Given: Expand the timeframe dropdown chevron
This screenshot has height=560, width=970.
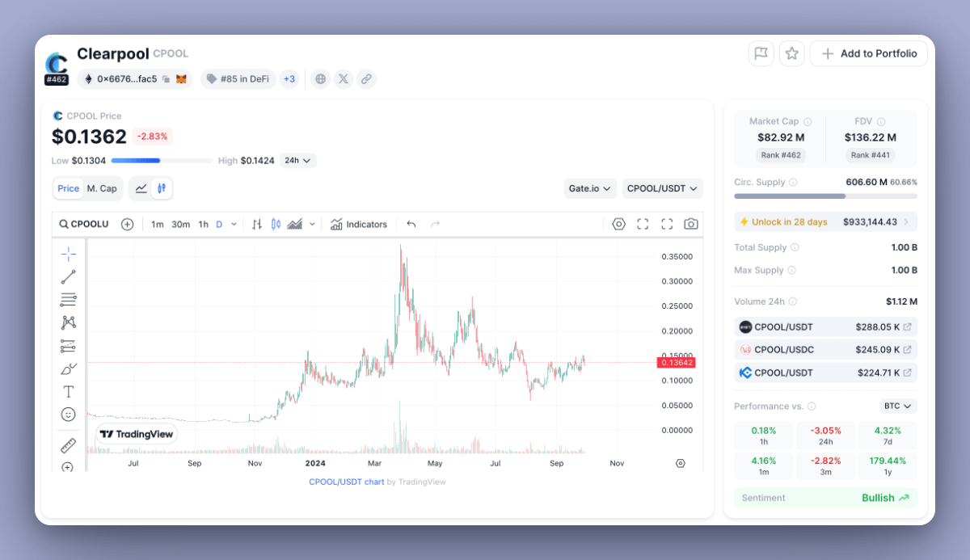Looking at the screenshot, I should point(234,224).
